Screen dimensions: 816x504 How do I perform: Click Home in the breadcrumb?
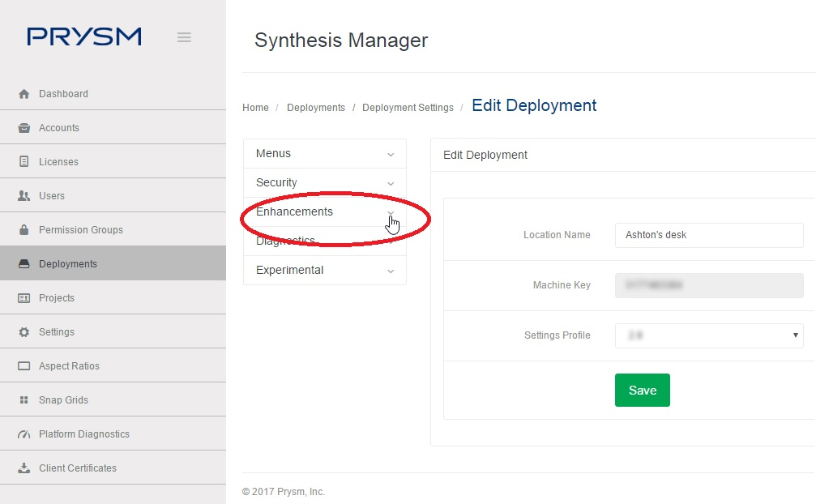coord(255,108)
